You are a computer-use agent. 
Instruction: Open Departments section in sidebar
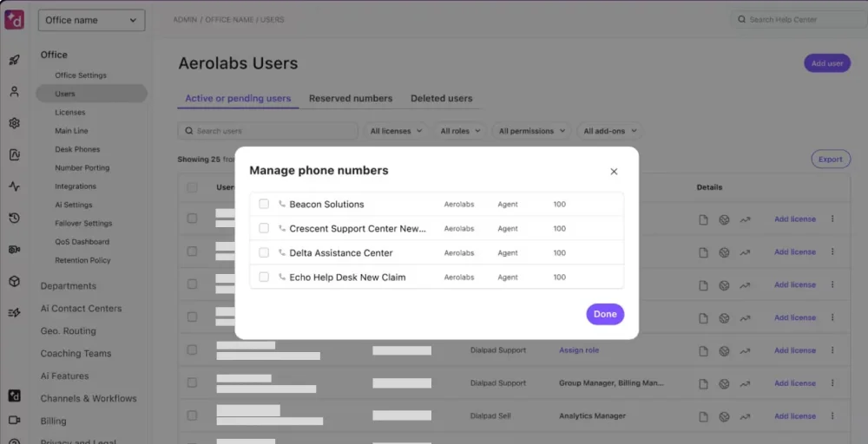coord(68,286)
